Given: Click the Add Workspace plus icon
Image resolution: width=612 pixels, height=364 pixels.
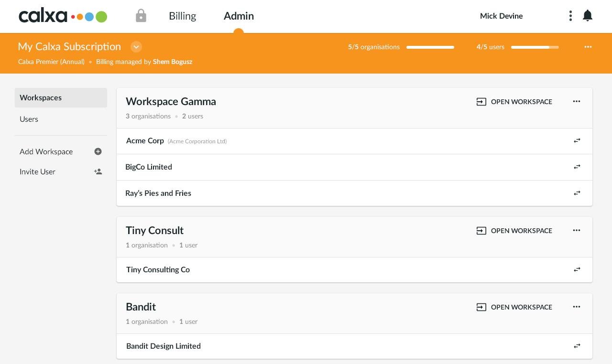Looking at the screenshot, I should [x=98, y=151].
